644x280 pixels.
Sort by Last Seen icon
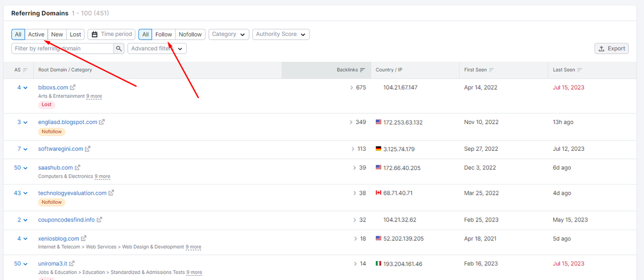[580, 70]
